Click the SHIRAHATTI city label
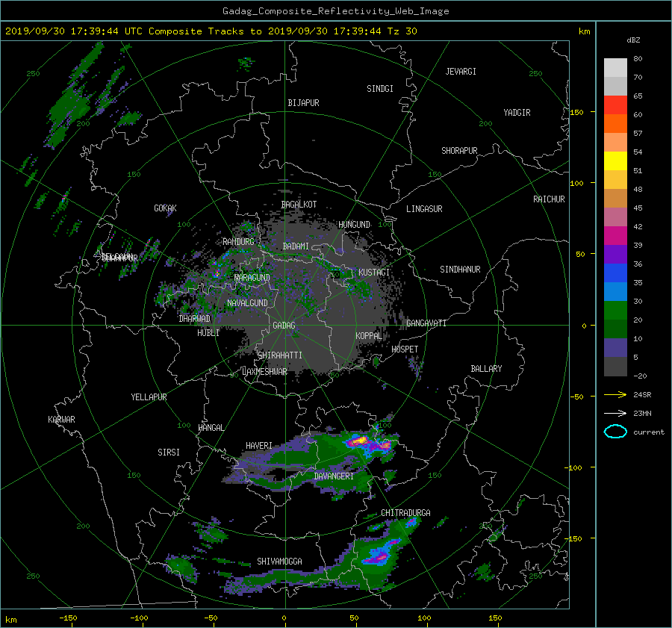The height and width of the screenshot is (628, 672). point(280,355)
